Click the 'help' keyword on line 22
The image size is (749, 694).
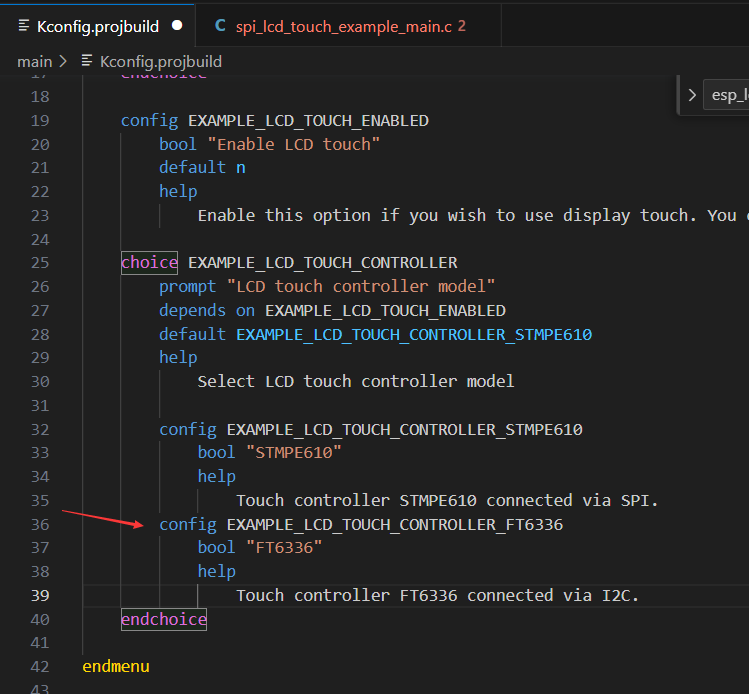pyautogui.click(x=178, y=192)
